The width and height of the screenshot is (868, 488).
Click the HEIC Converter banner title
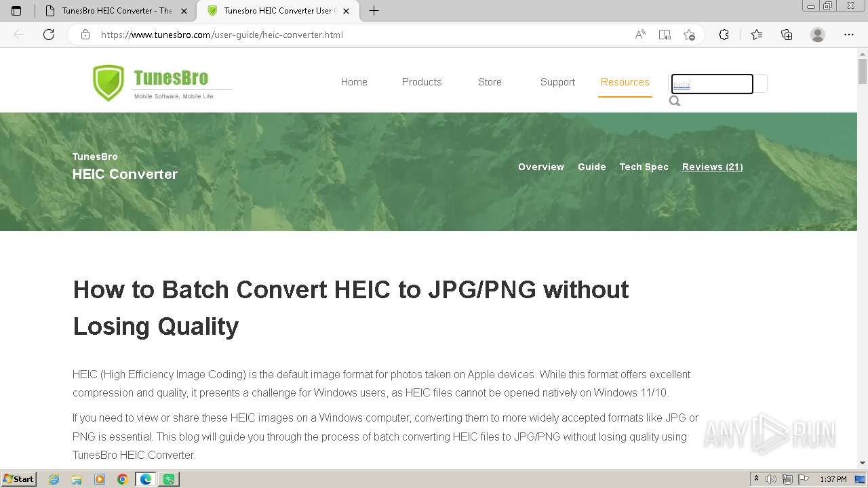pyautogui.click(x=125, y=174)
